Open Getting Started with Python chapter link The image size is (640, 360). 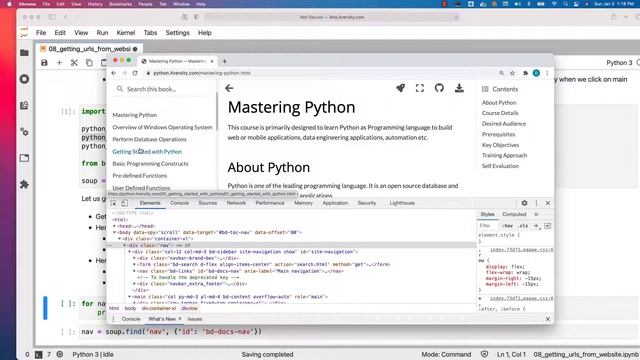pos(147,151)
